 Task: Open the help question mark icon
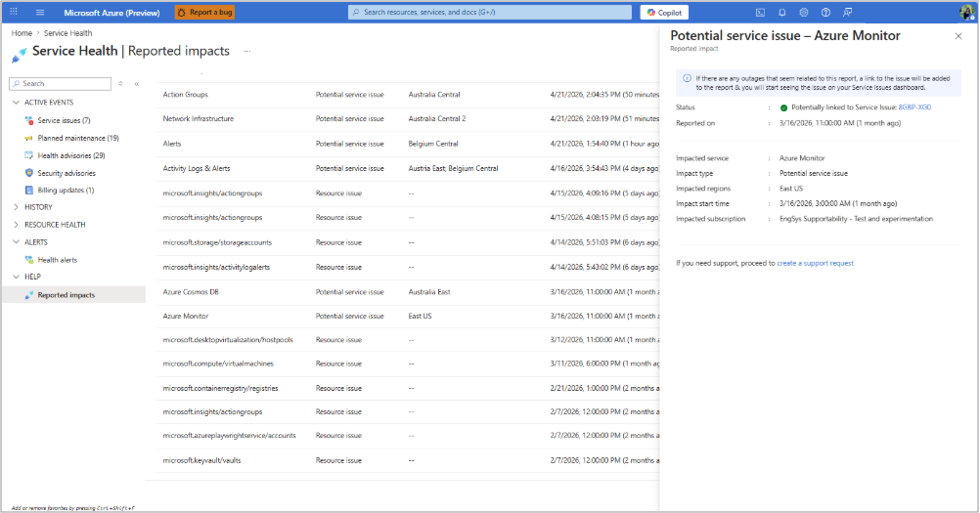pyautogui.click(x=825, y=12)
